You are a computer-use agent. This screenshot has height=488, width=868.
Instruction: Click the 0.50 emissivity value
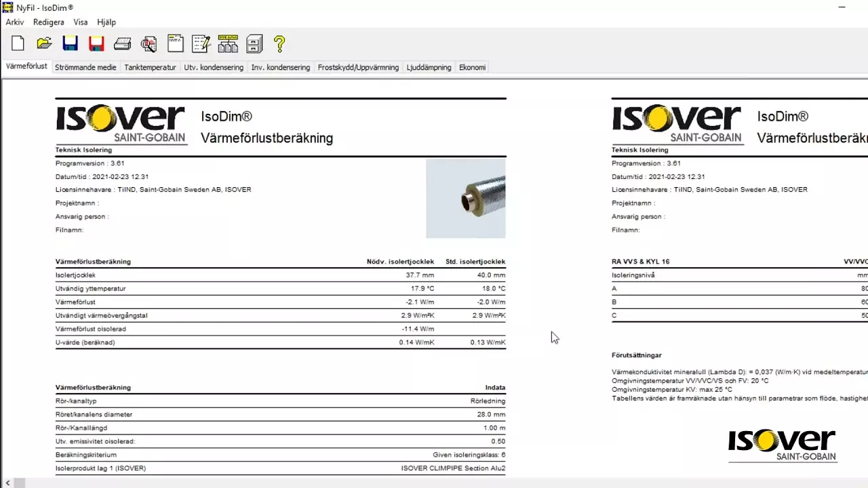[498, 441]
